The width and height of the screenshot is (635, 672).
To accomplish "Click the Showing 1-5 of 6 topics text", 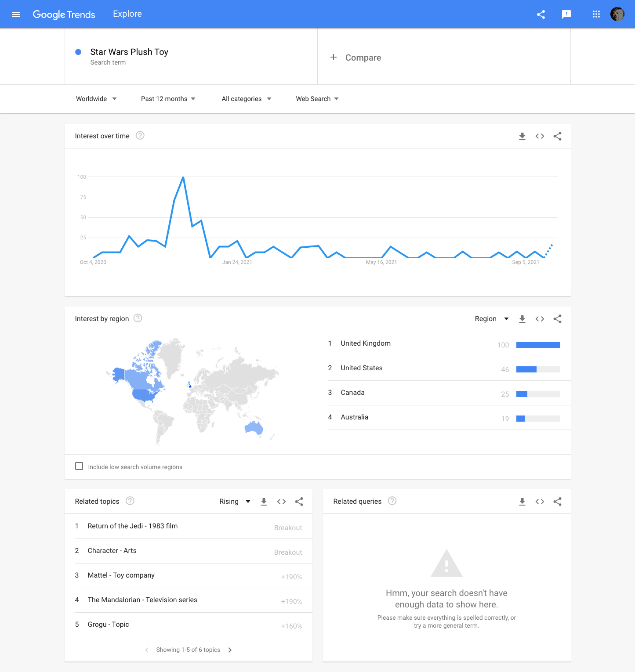I will [x=188, y=650].
